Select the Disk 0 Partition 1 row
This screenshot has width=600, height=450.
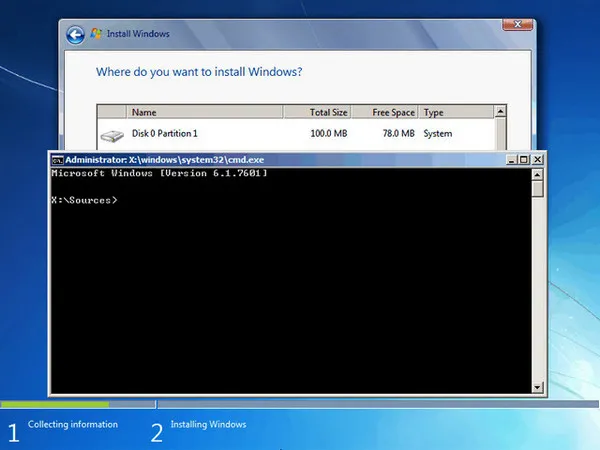click(x=295, y=134)
